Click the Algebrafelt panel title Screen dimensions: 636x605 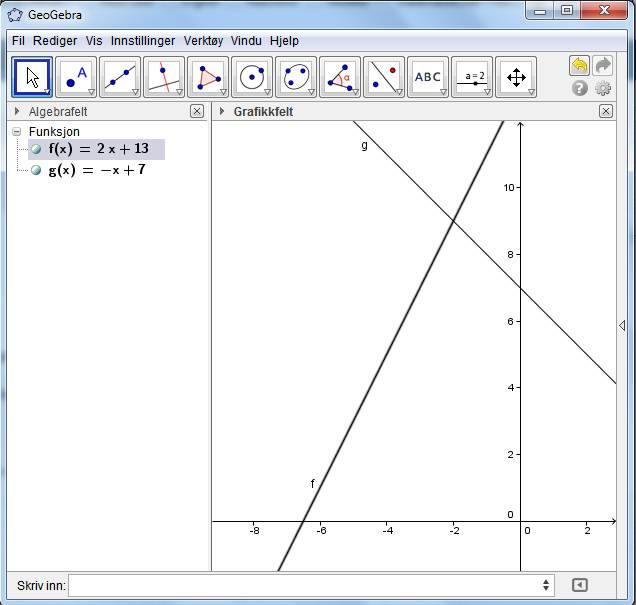[58, 112]
